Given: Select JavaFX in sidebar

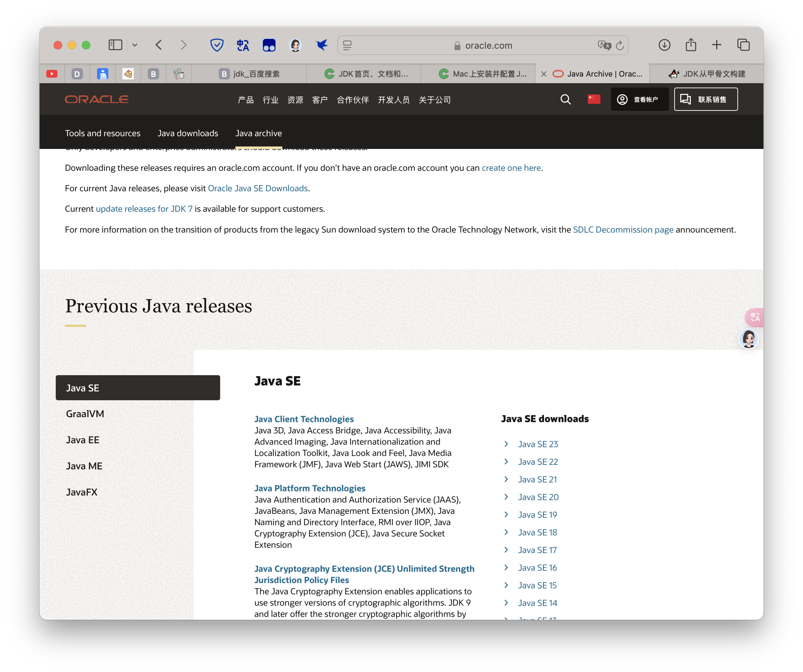Looking at the screenshot, I should click(81, 492).
